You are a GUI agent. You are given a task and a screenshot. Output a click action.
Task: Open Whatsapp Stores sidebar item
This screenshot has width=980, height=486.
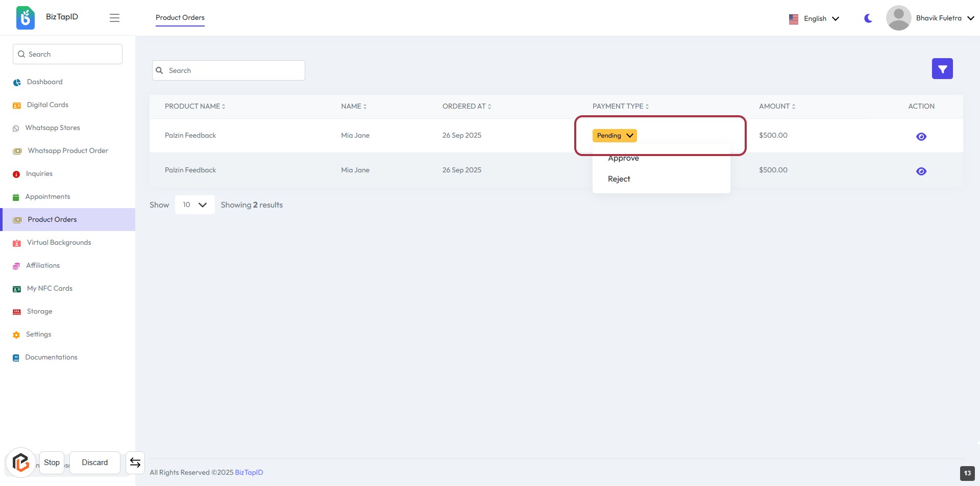click(53, 128)
